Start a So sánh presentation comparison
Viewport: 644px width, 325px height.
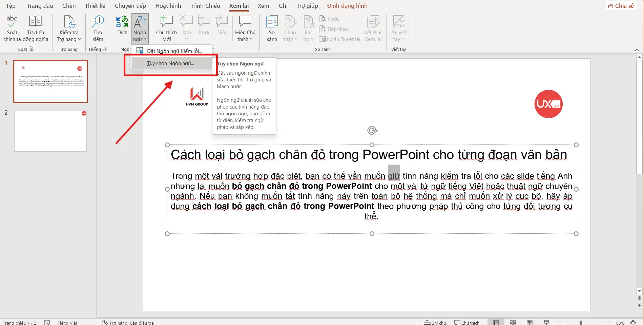[272, 28]
